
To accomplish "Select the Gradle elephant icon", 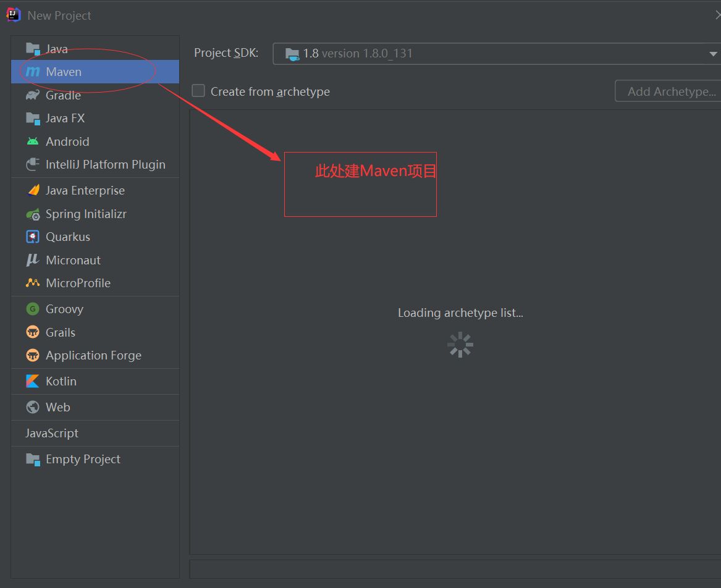I will pyautogui.click(x=33, y=95).
